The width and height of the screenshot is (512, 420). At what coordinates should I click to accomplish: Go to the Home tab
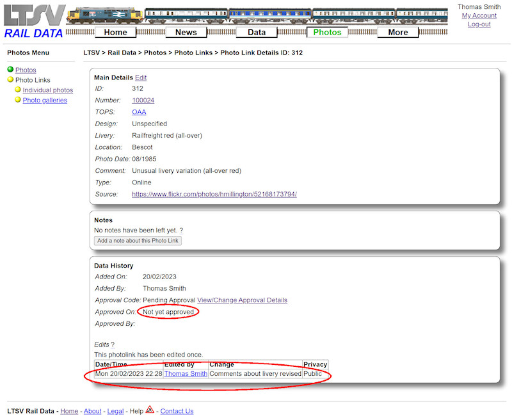click(x=115, y=31)
